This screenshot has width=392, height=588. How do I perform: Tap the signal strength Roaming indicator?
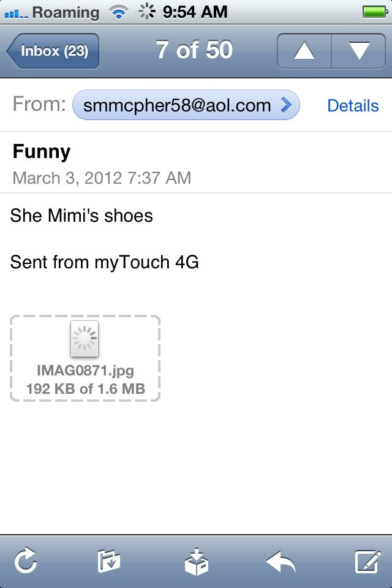(52, 12)
